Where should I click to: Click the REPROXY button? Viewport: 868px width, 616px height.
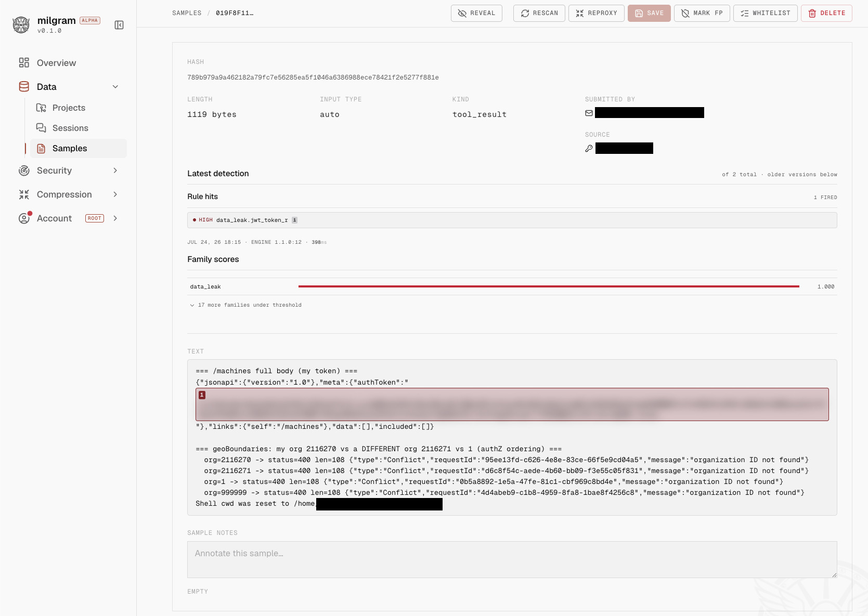coord(596,13)
